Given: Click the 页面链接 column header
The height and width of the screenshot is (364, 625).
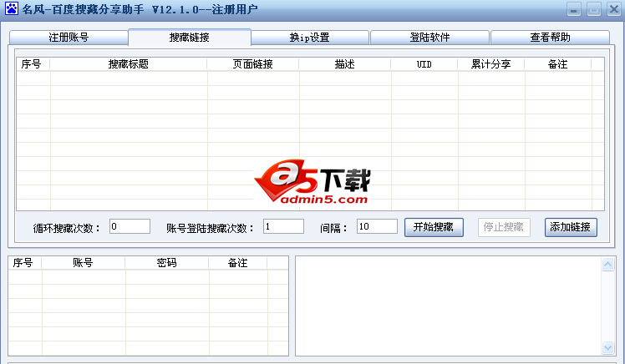Looking at the screenshot, I should pos(252,64).
